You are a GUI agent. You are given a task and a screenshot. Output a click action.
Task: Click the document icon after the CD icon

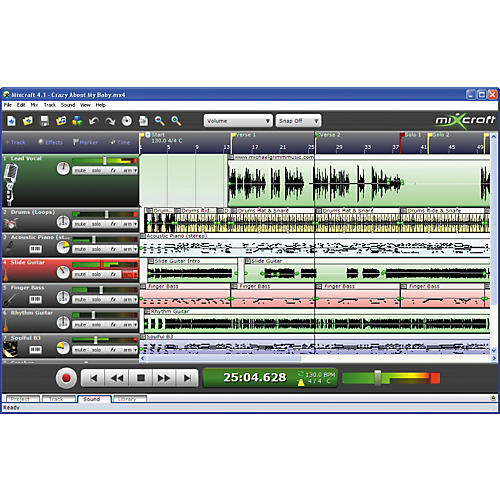click(143, 121)
